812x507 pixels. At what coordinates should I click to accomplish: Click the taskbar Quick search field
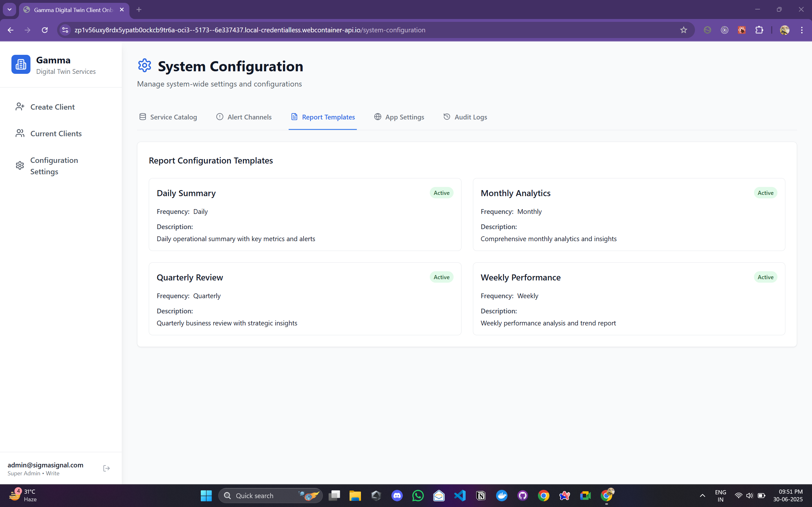click(262, 496)
